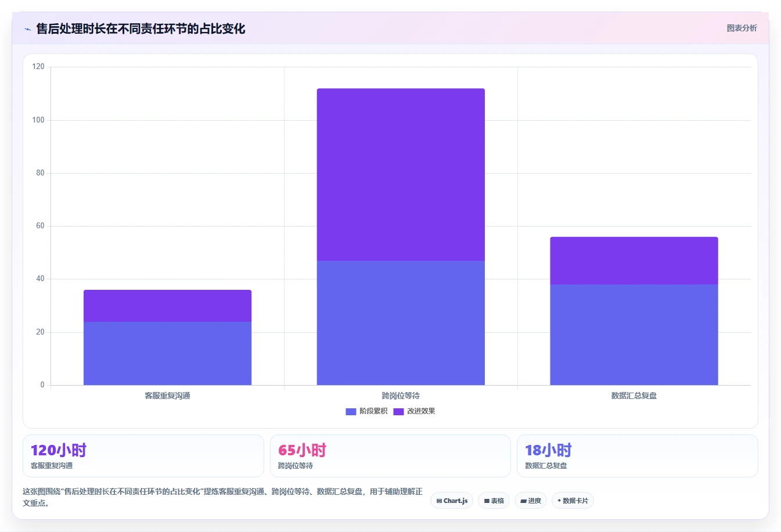
Task: Toggle the 阶段累积 legend entry
Action: (x=366, y=411)
